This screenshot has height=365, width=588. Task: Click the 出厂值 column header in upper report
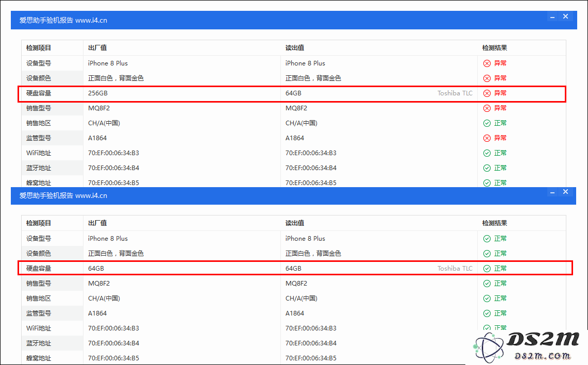coord(97,48)
